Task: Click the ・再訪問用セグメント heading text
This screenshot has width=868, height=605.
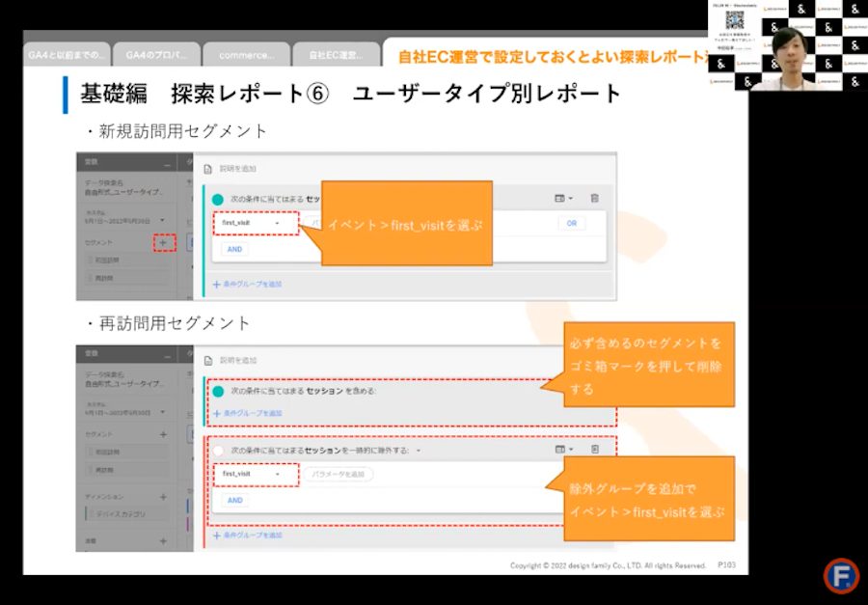Action: (168, 323)
